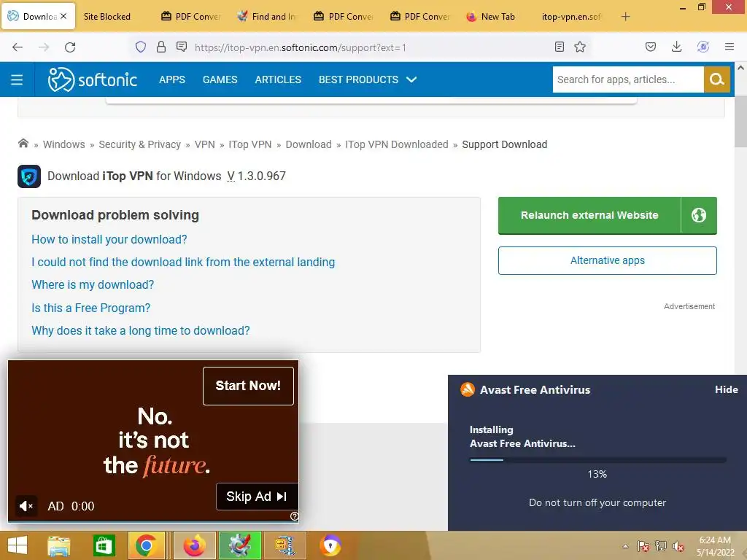Open the archive utility taskbar icon
747x560 pixels.
pyautogui.click(x=285, y=545)
